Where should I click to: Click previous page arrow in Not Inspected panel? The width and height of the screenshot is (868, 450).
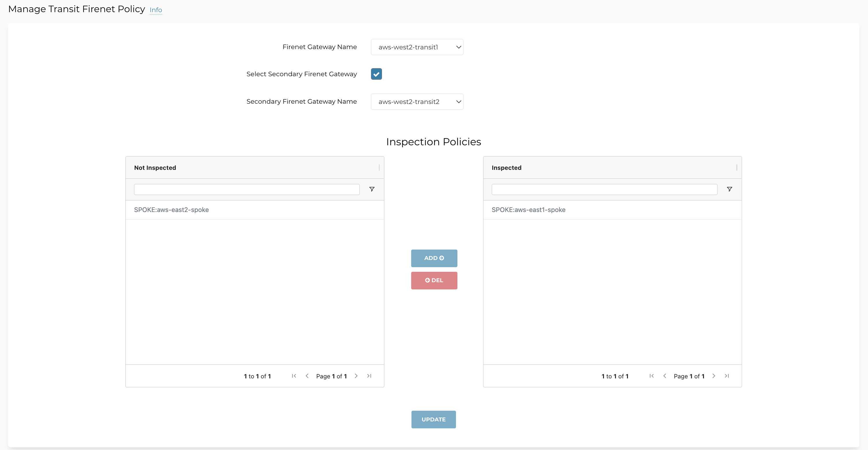tap(307, 375)
